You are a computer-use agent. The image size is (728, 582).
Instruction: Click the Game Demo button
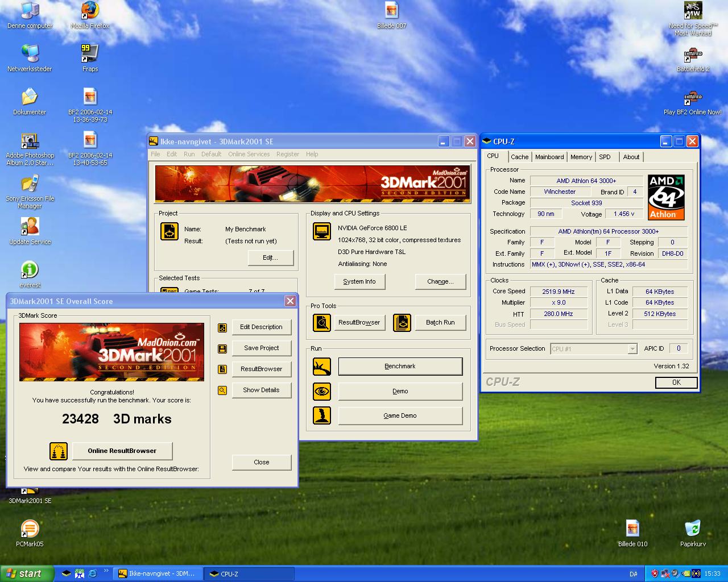400,416
